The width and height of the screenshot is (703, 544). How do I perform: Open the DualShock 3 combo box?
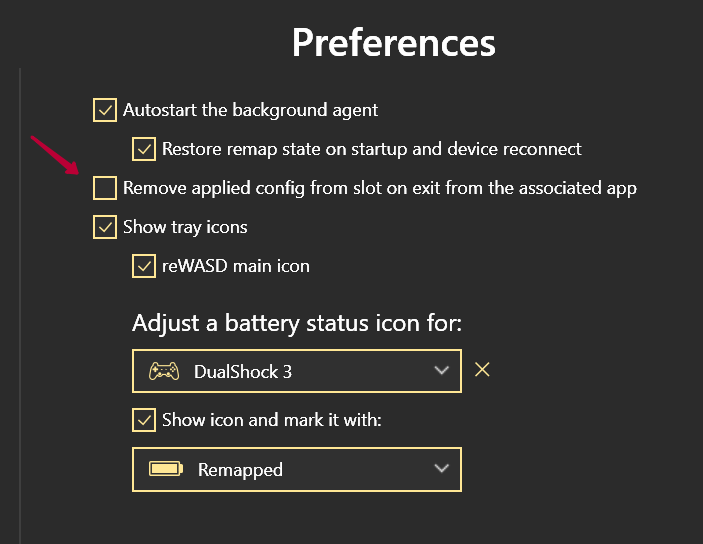point(297,371)
